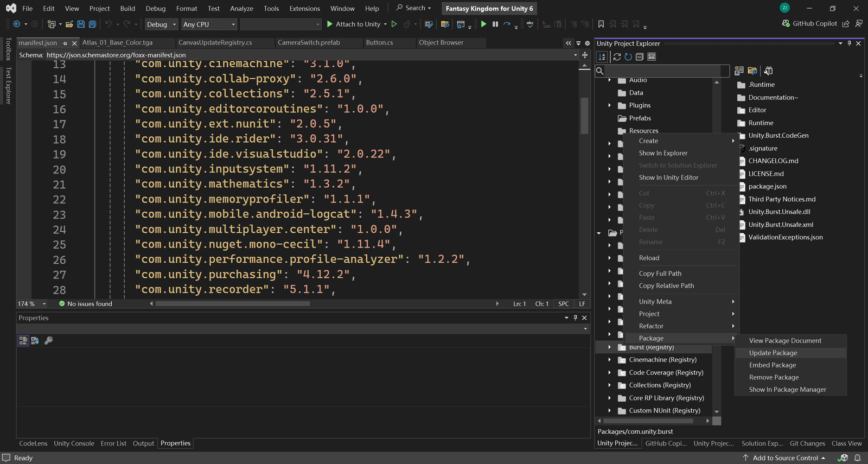The image size is (868, 464).
Task: Toggle alphabetical sort in Unity Project Explorer
Action: 602,56
